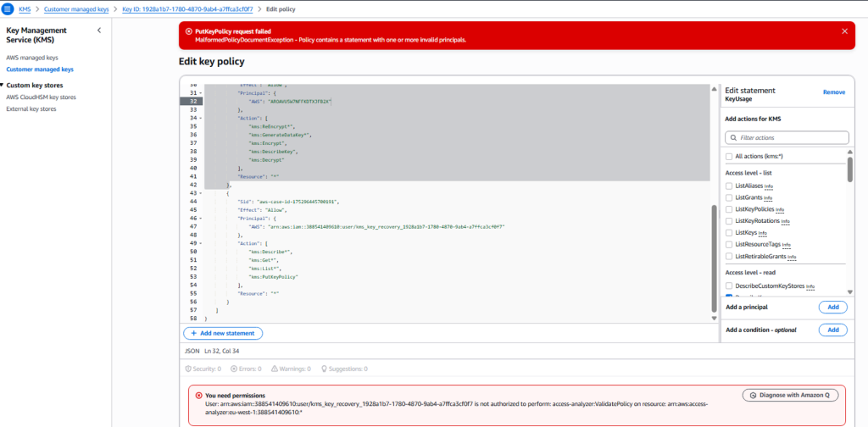868x427 pixels.
Task: Select the DescribeCustomKeyStores checkbox
Action: (x=729, y=286)
